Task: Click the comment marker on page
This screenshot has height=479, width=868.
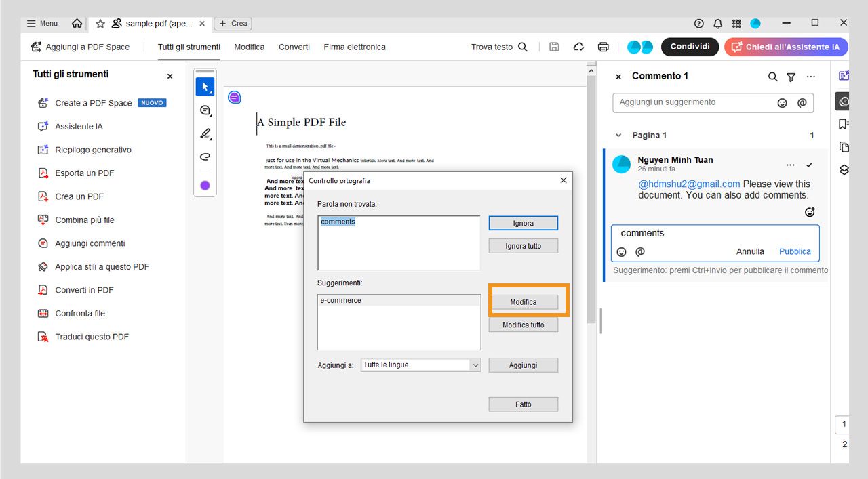Action: 234,98
